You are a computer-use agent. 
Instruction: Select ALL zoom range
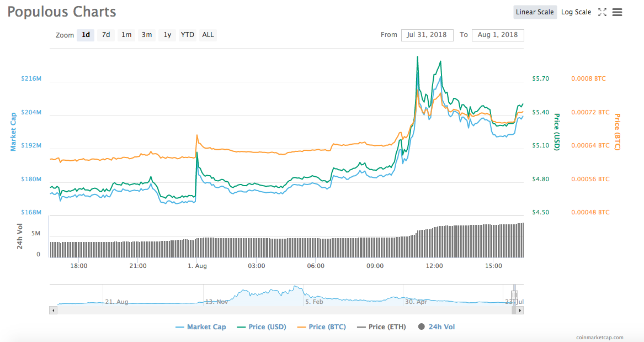208,35
